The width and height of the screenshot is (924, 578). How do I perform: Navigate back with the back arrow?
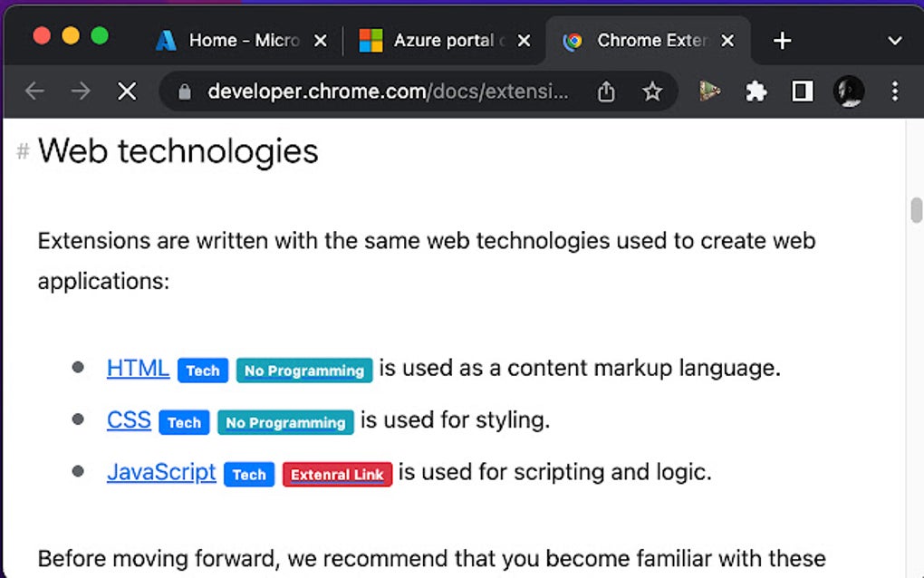(34, 92)
